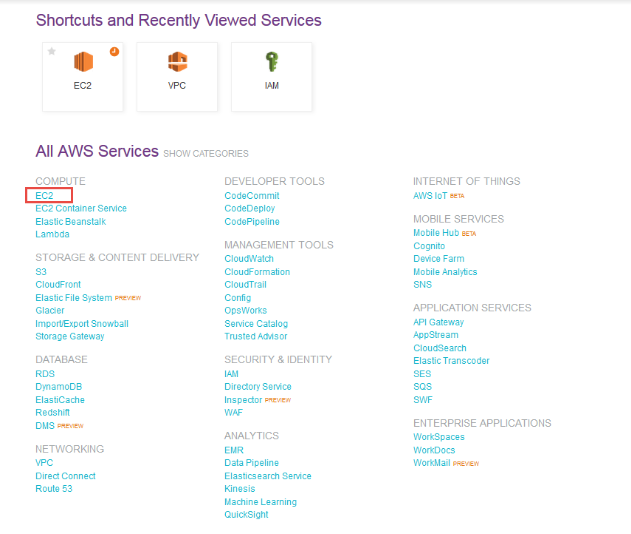Screen dimensions: 631x534
Task: Open DynamoDB service
Action: coord(59,387)
